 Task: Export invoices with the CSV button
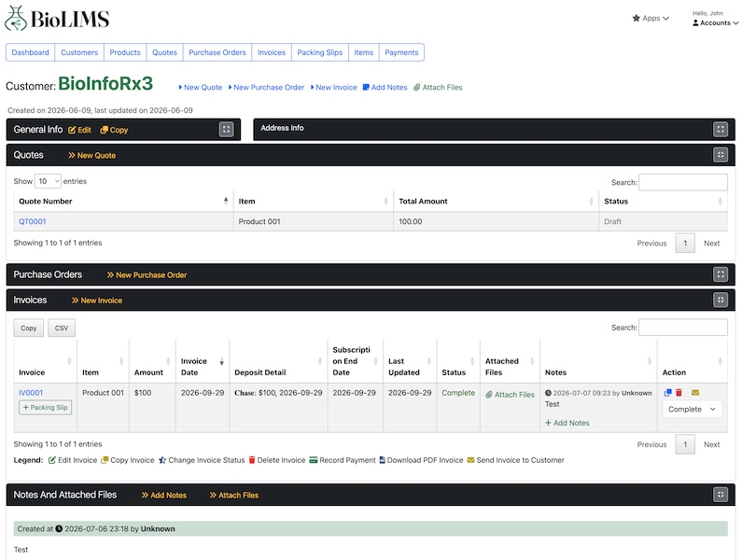point(62,328)
